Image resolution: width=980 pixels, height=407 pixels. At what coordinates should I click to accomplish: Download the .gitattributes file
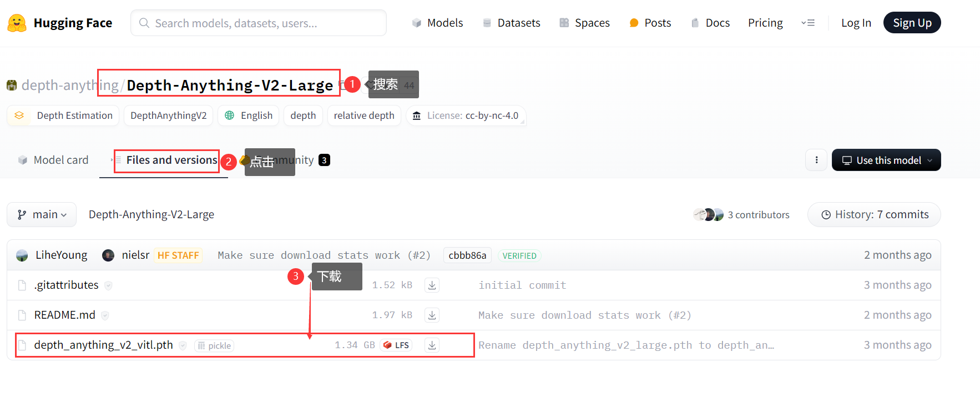(x=432, y=285)
